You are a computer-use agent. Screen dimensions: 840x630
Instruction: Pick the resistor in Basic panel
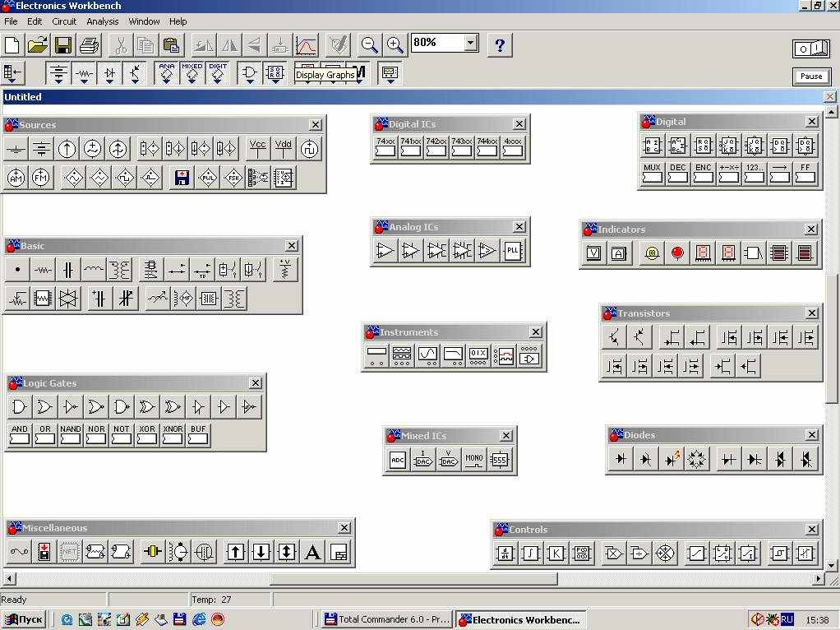click(x=42, y=270)
